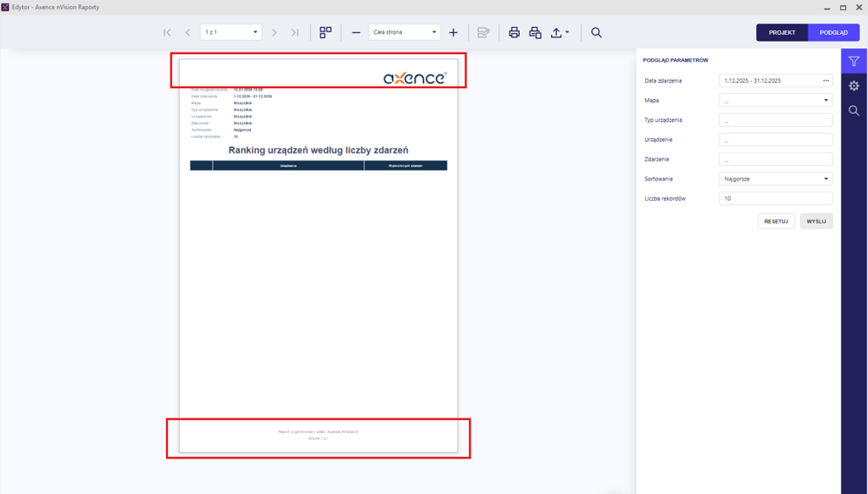
Task: Open the Sortowanie dropdown
Action: click(826, 179)
